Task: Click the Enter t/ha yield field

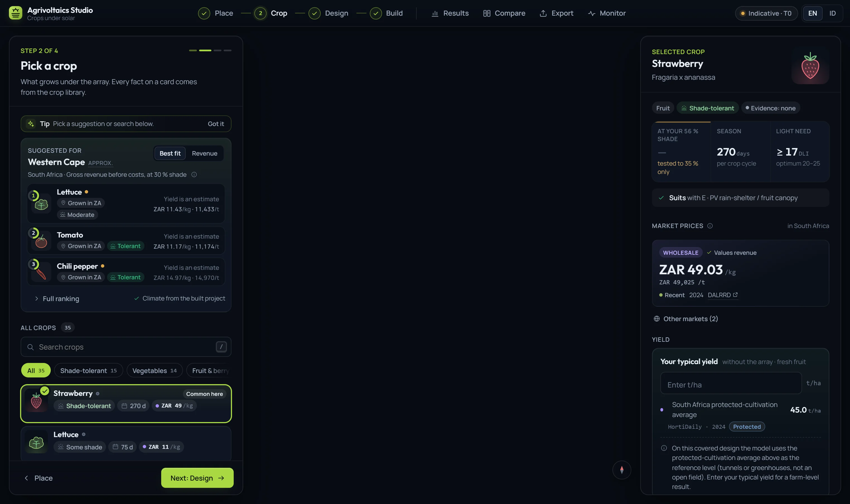Action: pyautogui.click(x=731, y=383)
